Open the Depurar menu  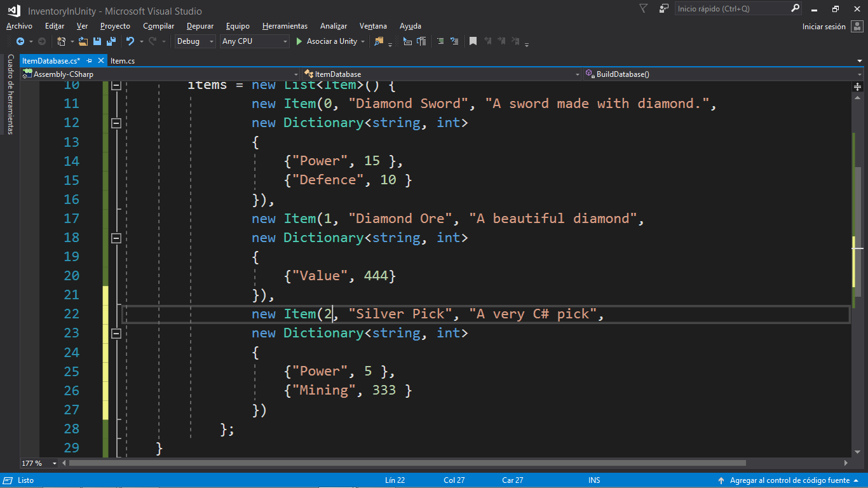(x=200, y=26)
